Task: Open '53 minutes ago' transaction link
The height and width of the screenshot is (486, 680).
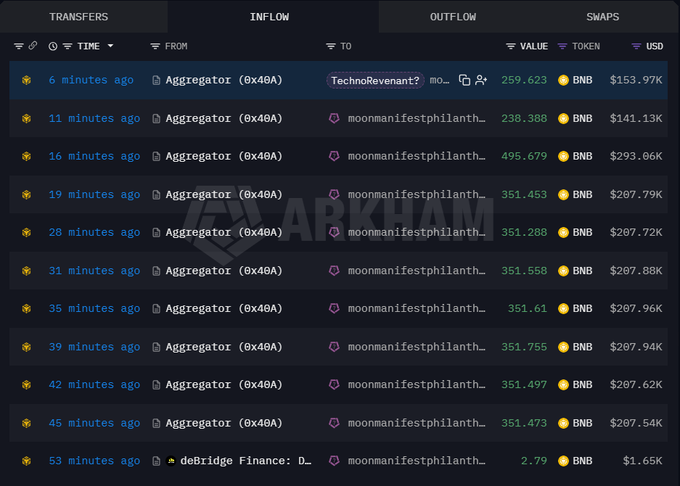Action: tap(94, 461)
